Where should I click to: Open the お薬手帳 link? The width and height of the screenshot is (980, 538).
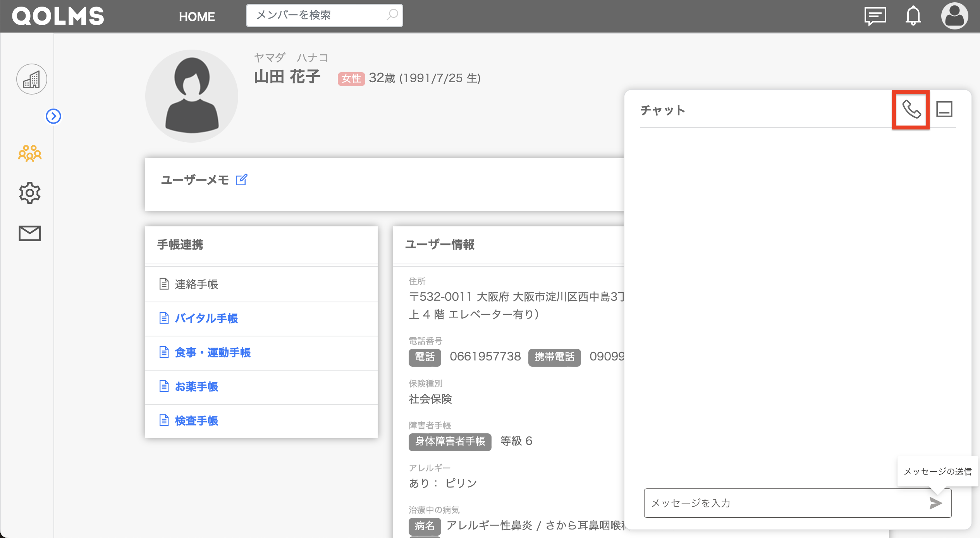click(x=196, y=386)
